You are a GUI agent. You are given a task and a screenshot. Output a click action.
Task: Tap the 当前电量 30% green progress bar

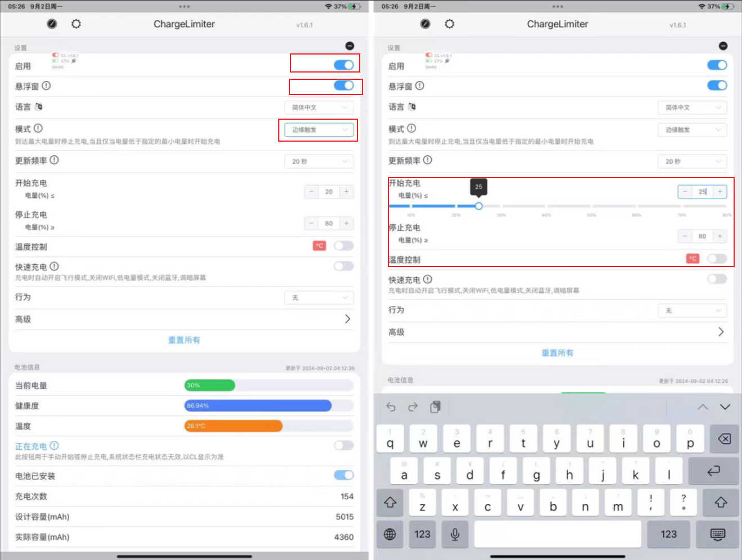210,385
